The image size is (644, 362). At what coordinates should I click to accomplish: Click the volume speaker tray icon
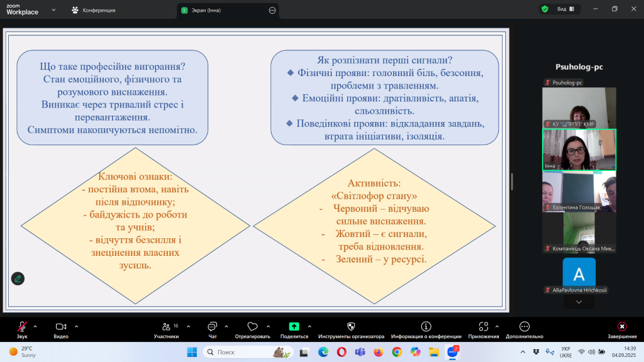click(x=591, y=352)
